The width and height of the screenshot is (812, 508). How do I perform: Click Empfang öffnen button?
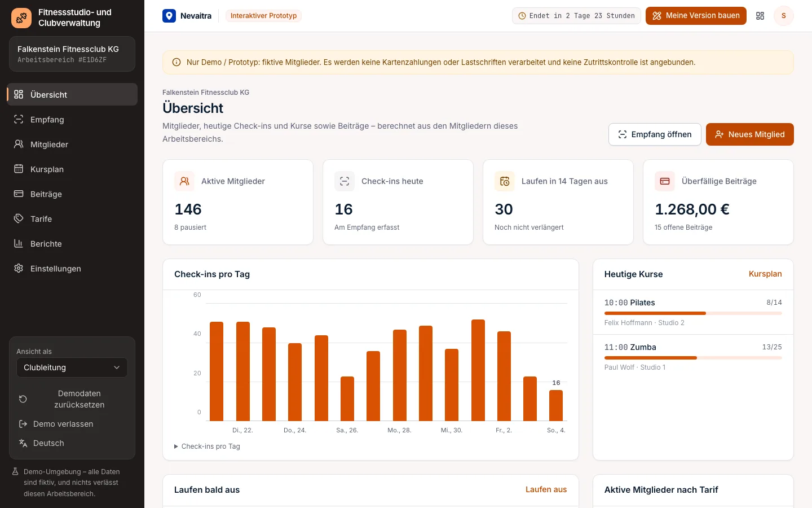tap(655, 134)
